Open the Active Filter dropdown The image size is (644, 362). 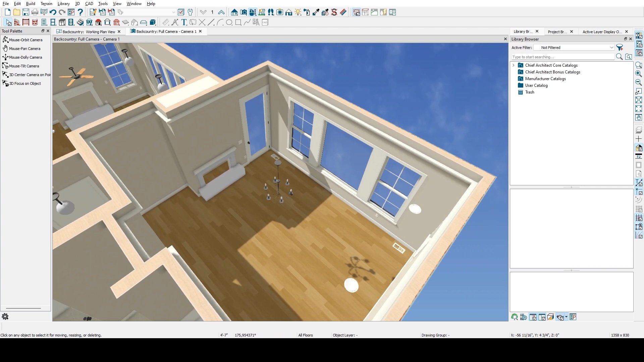574,48
